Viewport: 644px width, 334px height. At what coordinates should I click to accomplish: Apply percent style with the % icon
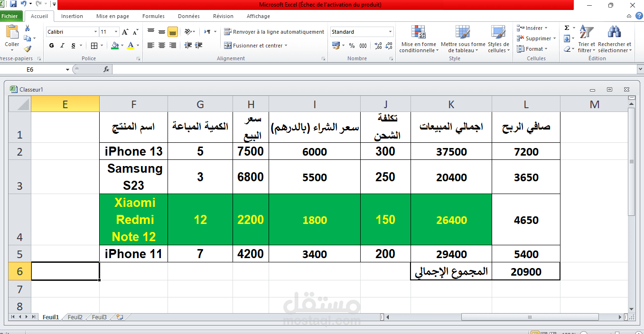pos(352,46)
